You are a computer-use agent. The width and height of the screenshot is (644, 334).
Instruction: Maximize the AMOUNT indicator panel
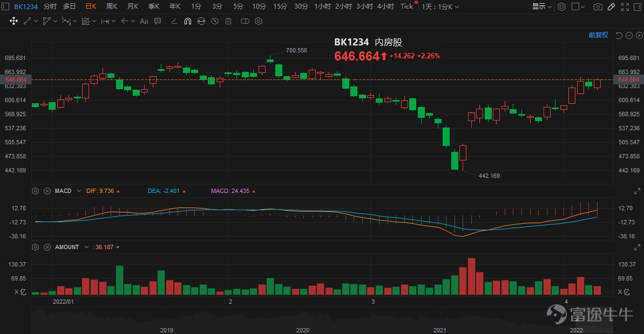638,247
